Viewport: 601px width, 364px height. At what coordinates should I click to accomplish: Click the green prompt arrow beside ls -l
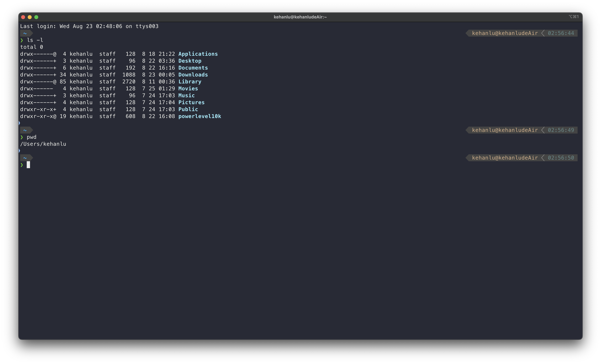coord(22,40)
